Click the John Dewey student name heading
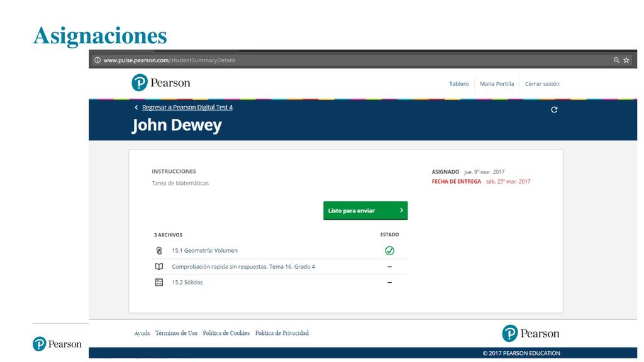Screen dimensions: 644x362 coord(177,125)
